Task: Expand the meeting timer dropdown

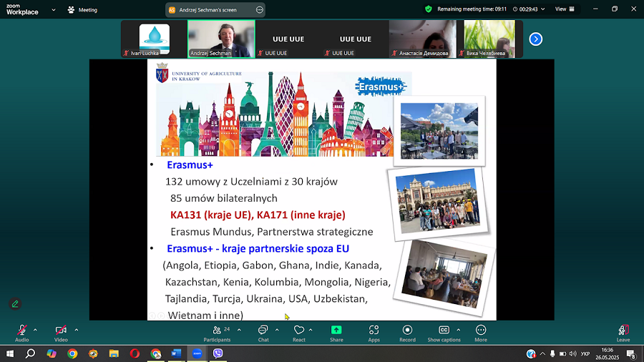Action: (542, 9)
